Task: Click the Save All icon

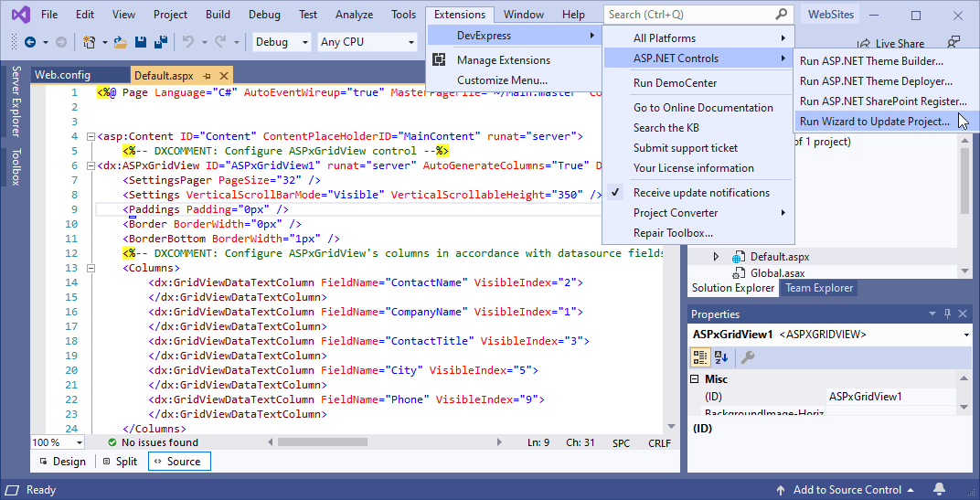Action: pos(161,42)
